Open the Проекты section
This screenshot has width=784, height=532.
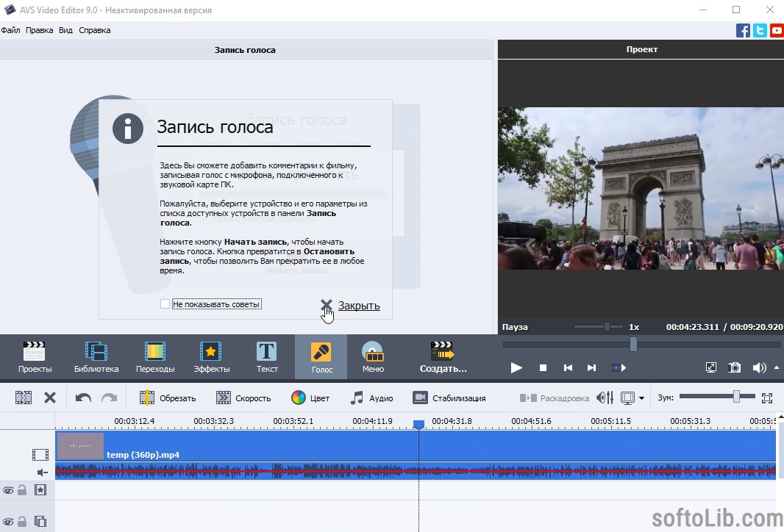coord(35,357)
